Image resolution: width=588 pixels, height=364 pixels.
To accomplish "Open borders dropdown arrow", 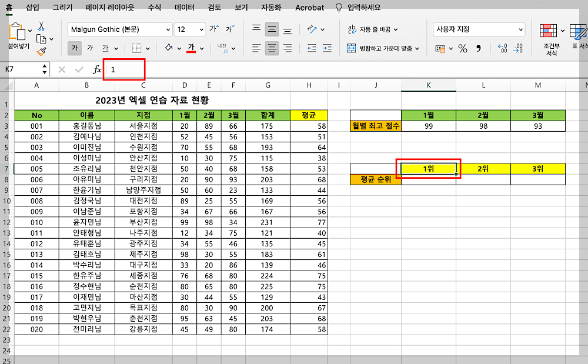I will point(148,48).
